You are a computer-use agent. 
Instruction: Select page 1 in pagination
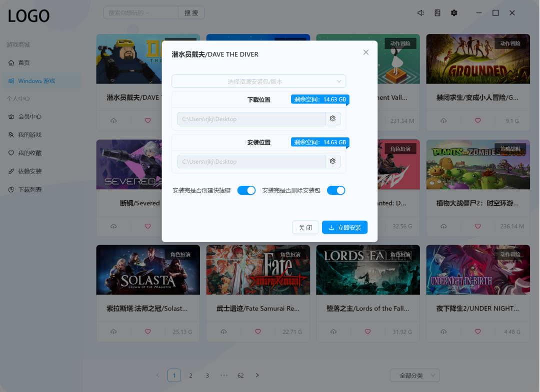tap(174, 376)
